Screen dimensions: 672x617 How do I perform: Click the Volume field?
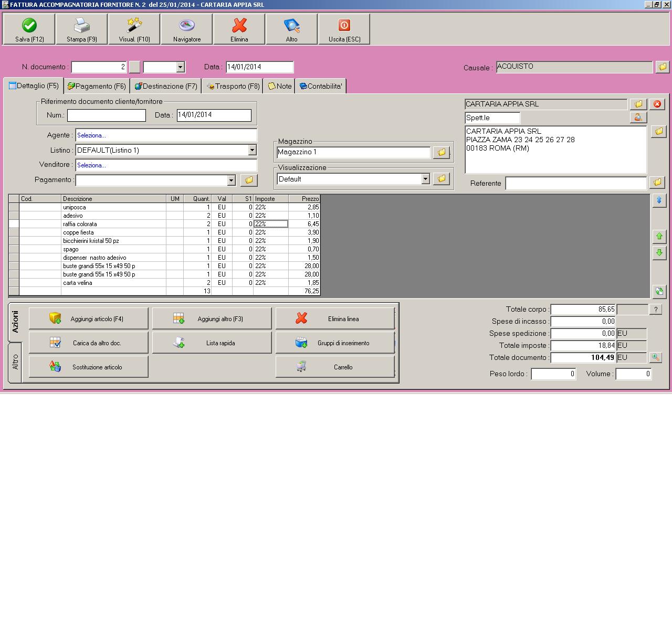point(634,374)
